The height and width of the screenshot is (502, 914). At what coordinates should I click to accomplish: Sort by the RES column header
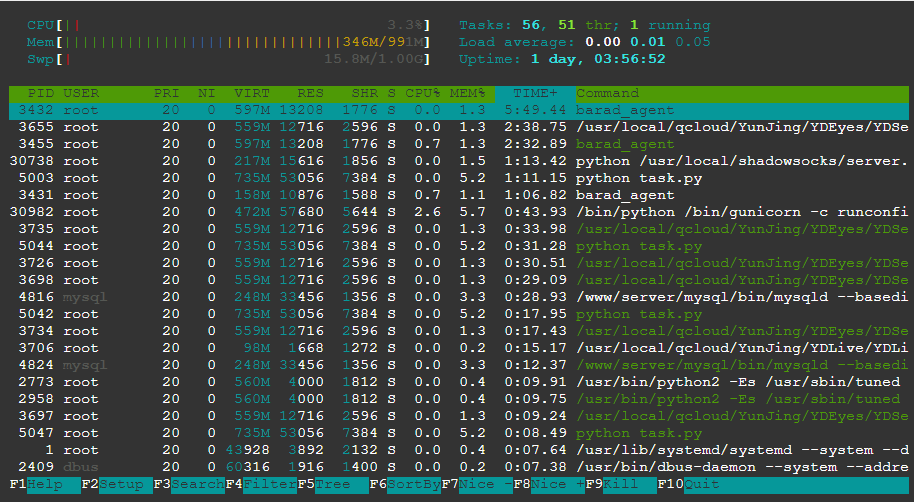coord(310,93)
